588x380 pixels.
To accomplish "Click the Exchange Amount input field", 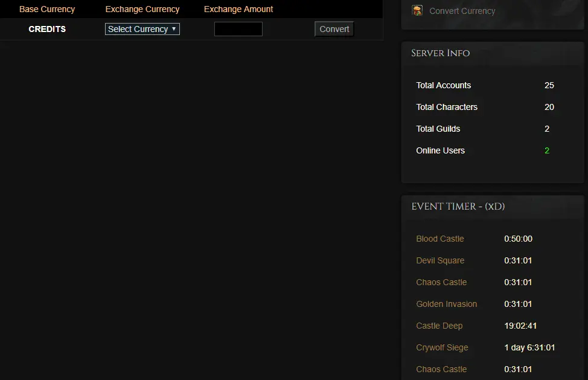I will [x=238, y=29].
